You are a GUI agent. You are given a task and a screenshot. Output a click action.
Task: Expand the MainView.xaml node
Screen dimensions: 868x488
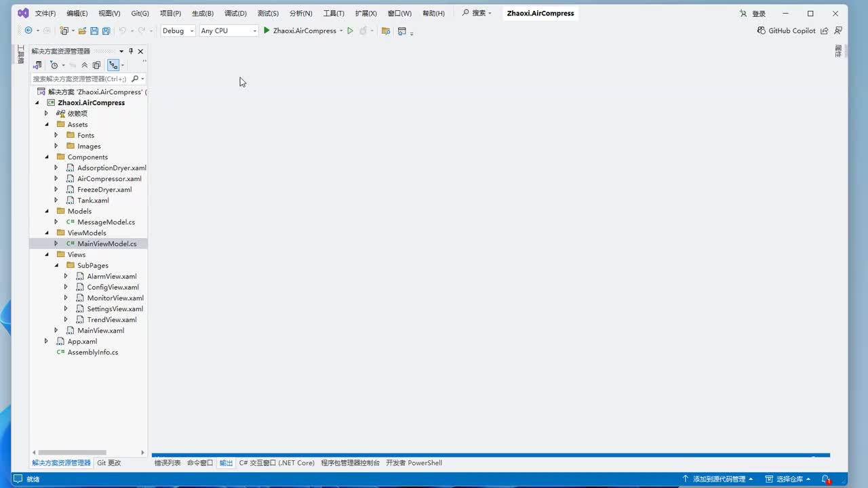(56, 331)
